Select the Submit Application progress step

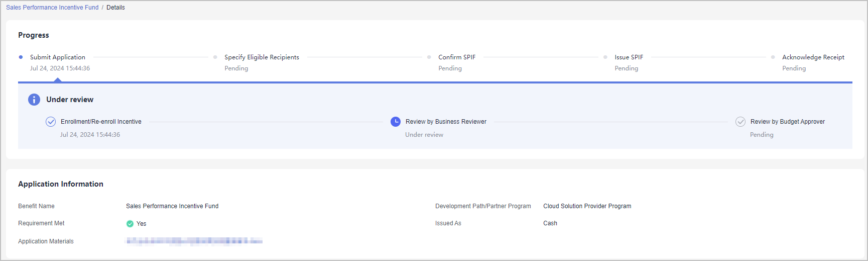click(58, 57)
